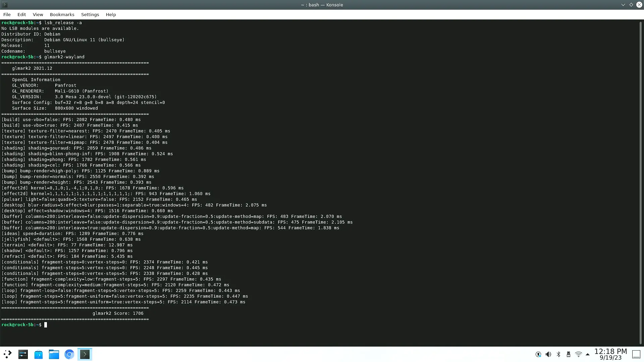
Task: Open the Wi-Fi networks tray icon
Action: point(579,354)
